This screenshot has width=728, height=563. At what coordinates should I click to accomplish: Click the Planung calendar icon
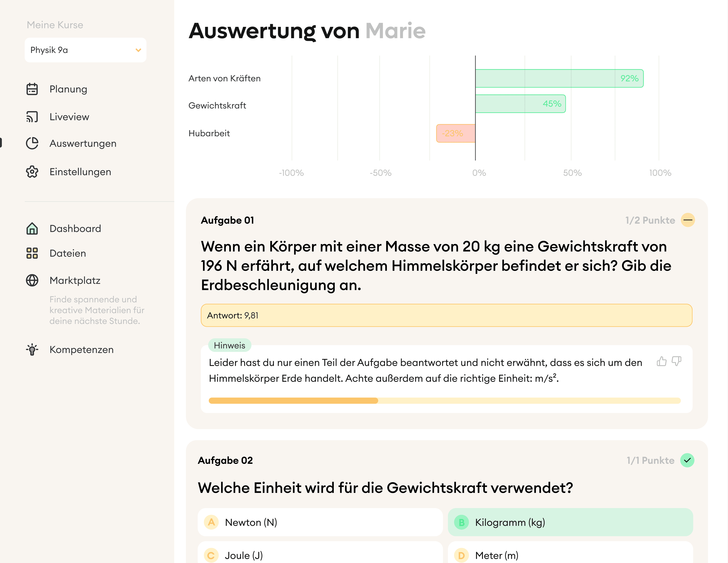pos(32,89)
